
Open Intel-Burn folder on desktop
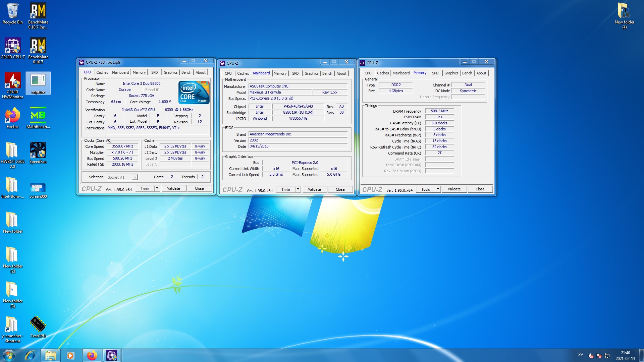tap(13, 188)
